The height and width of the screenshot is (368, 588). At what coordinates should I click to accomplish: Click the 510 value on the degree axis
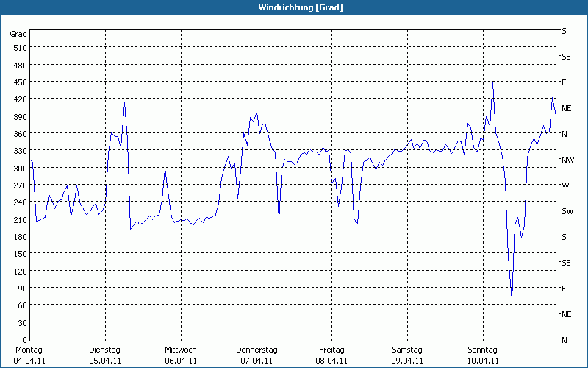21,48
